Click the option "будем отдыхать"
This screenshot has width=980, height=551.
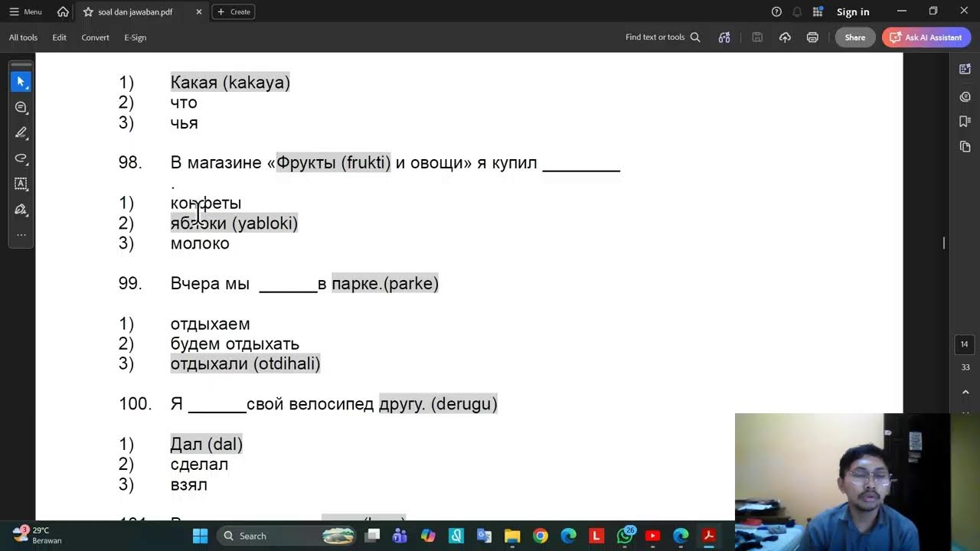pyautogui.click(x=234, y=344)
